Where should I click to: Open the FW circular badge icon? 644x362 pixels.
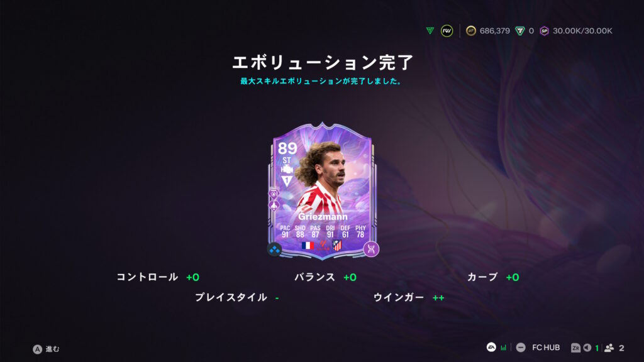[x=447, y=31]
